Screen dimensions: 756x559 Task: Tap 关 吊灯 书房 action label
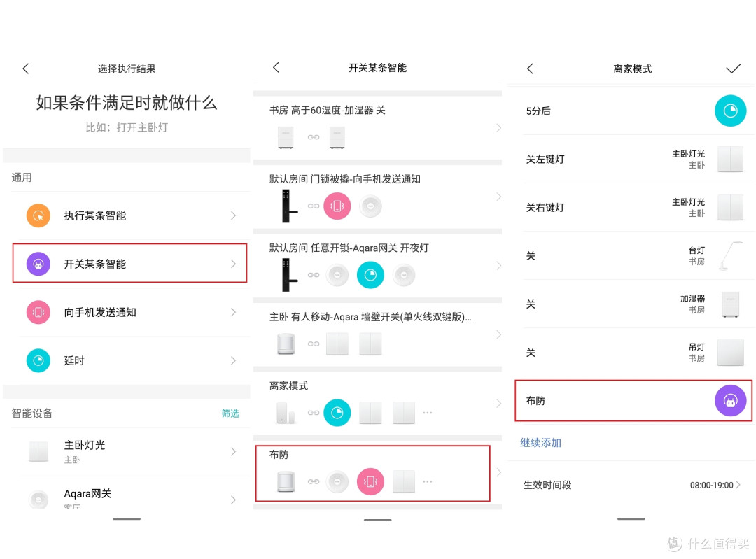pyautogui.click(x=531, y=353)
